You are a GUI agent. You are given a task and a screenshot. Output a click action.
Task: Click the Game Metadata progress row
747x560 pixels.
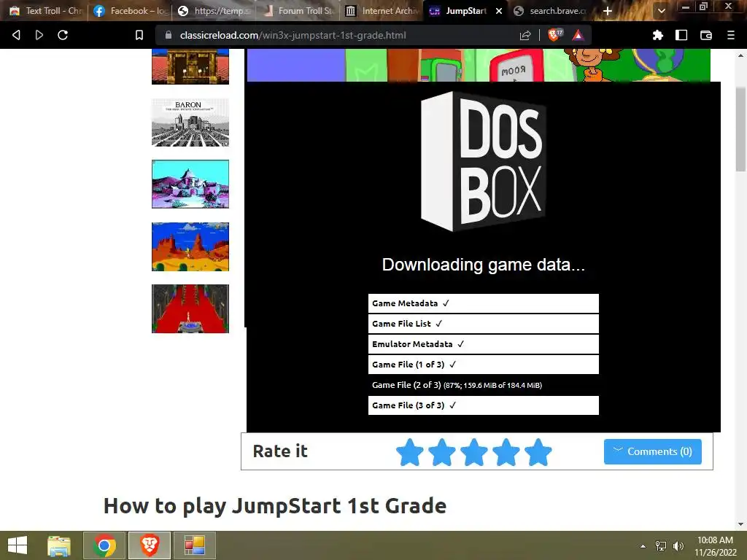tap(483, 303)
